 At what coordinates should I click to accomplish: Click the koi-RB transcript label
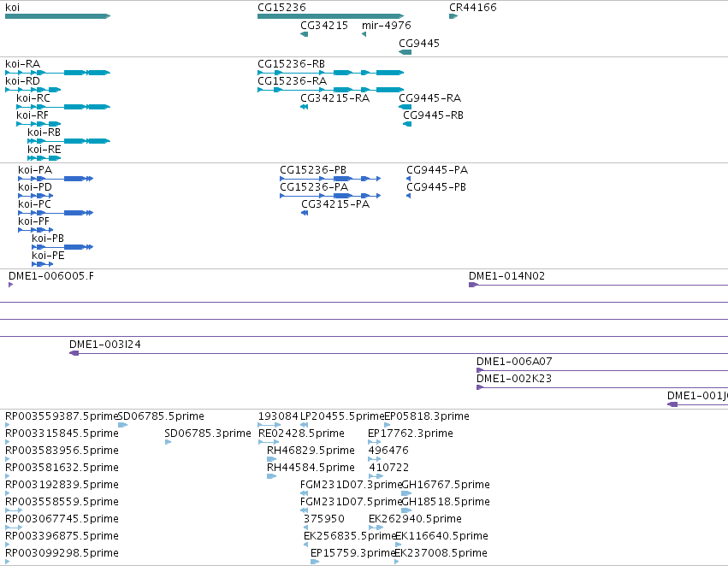pos(44,133)
